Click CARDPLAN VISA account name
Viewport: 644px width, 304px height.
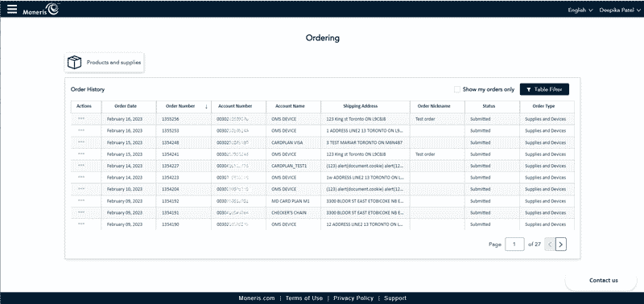pos(287,142)
